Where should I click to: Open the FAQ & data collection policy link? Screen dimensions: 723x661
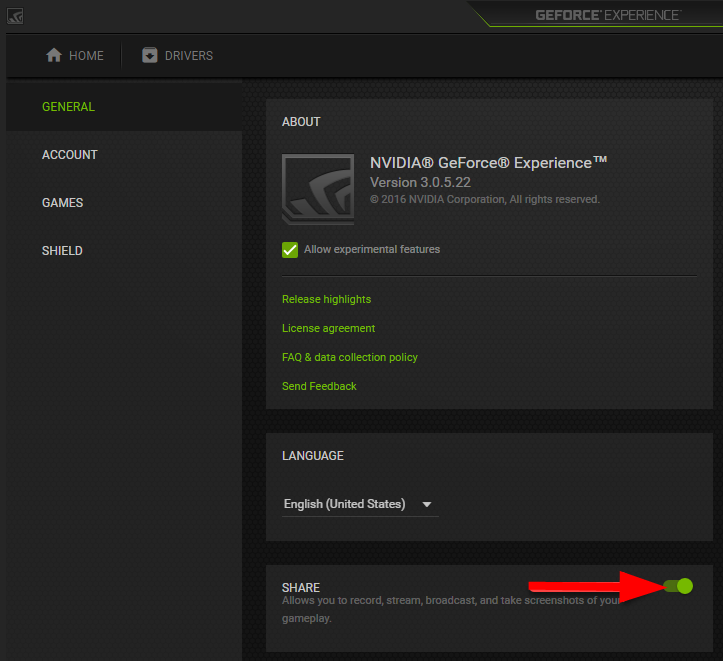(x=349, y=358)
